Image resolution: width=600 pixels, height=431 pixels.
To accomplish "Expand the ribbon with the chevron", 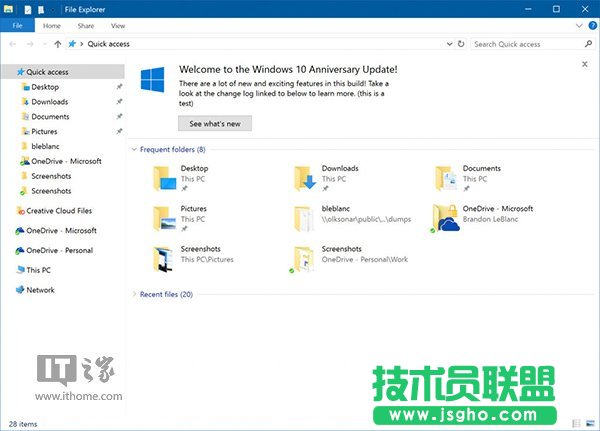I will coord(579,26).
